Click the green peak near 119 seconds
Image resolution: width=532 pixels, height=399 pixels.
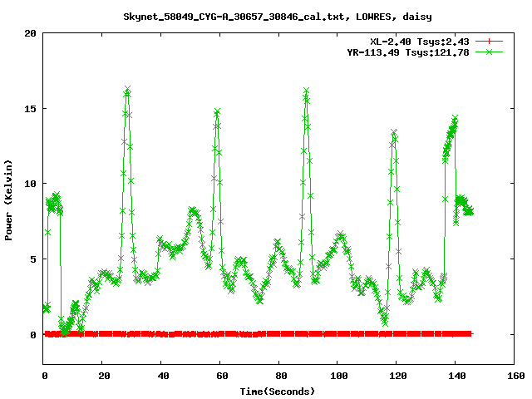[x=394, y=132]
